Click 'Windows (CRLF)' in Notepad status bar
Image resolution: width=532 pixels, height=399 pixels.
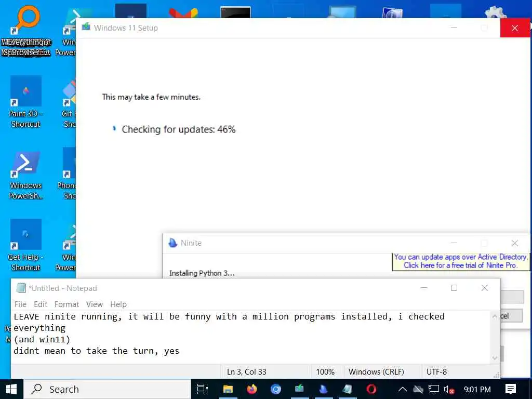coord(376,372)
